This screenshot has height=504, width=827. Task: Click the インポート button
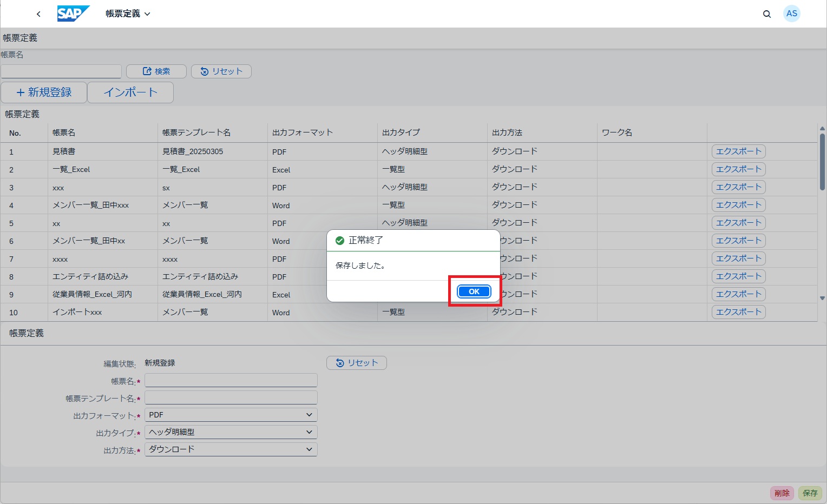point(130,92)
